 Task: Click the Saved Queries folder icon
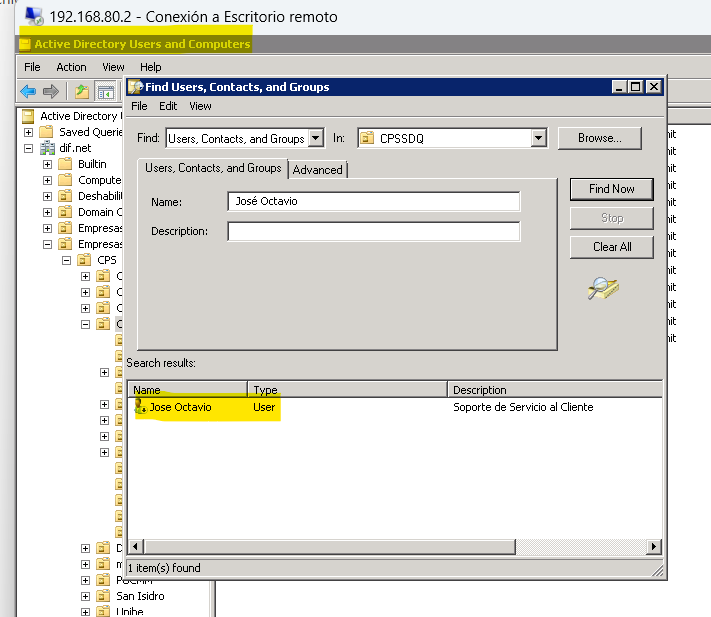pos(46,132)
